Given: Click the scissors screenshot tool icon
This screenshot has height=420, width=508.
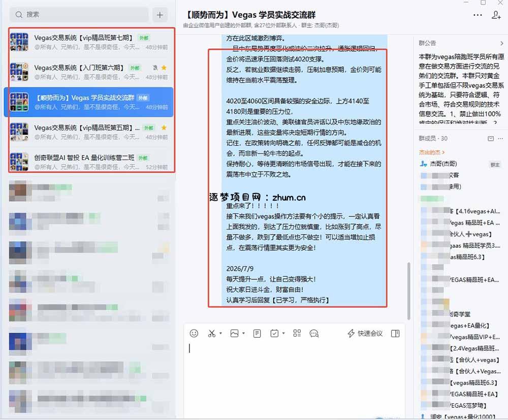Looking at the screenshot, I should click(x=211, y=333).
